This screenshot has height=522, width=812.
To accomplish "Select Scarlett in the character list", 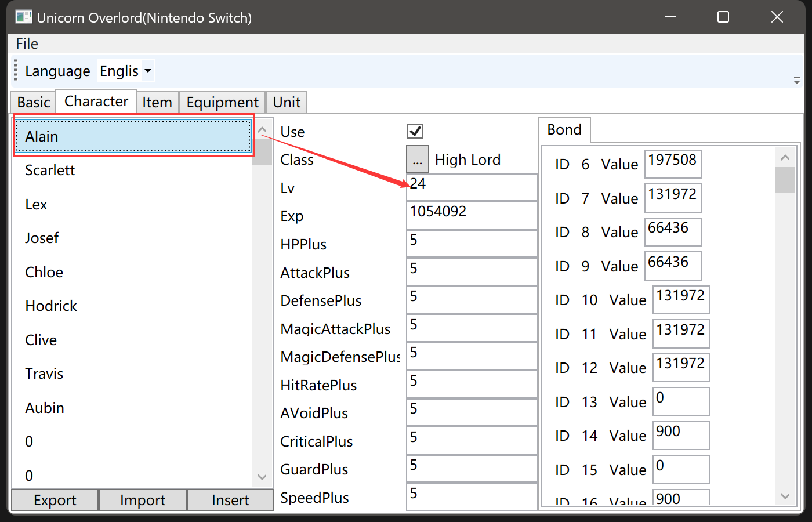I will 133,170.
